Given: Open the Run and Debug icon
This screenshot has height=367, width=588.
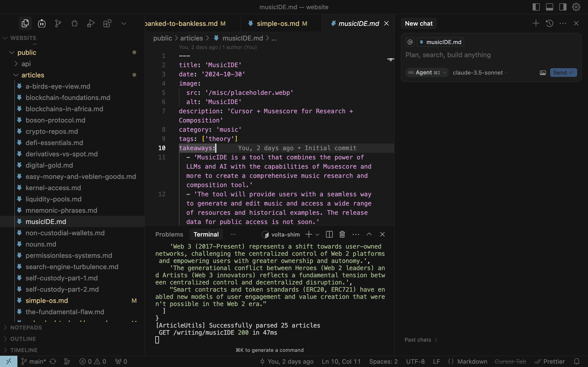Looking at the screenshot, I should (91, 23).
